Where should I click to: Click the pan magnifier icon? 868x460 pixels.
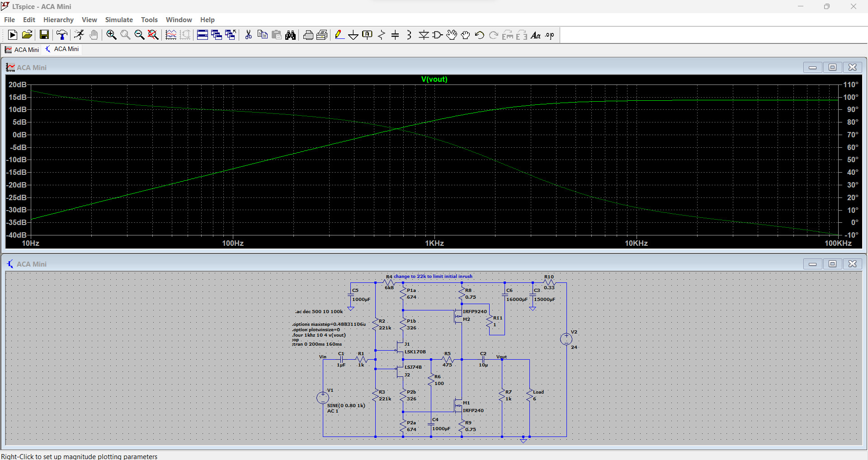coord(125,35)
